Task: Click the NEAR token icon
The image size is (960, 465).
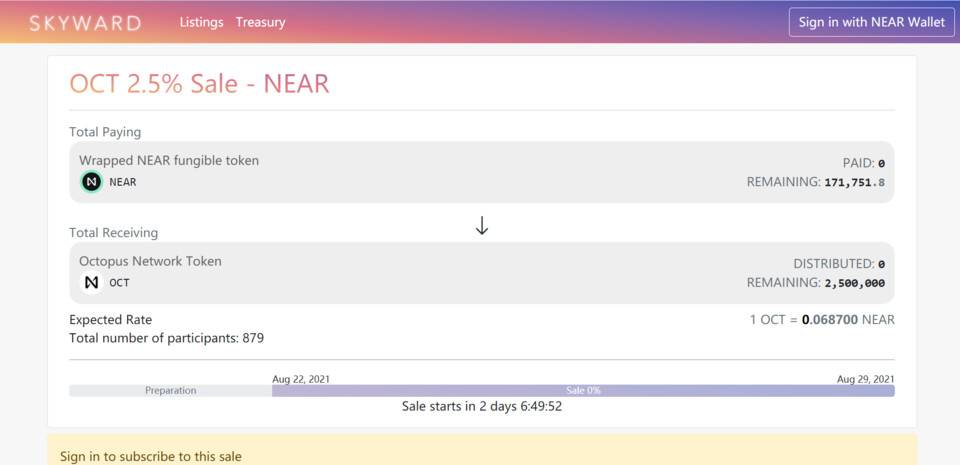Action: 92,182
